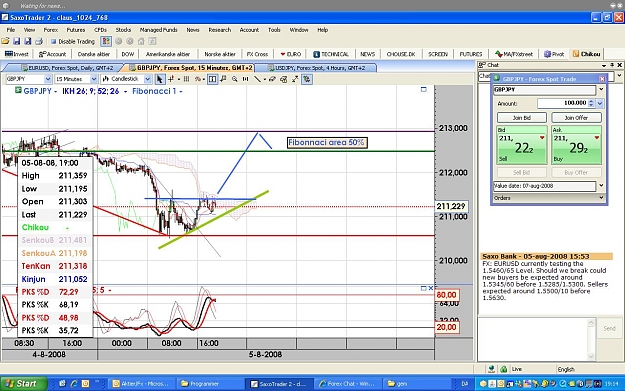Click the English language status entry
The width and height of the screenshot is (625, 391).
click(x=566, y=369)
